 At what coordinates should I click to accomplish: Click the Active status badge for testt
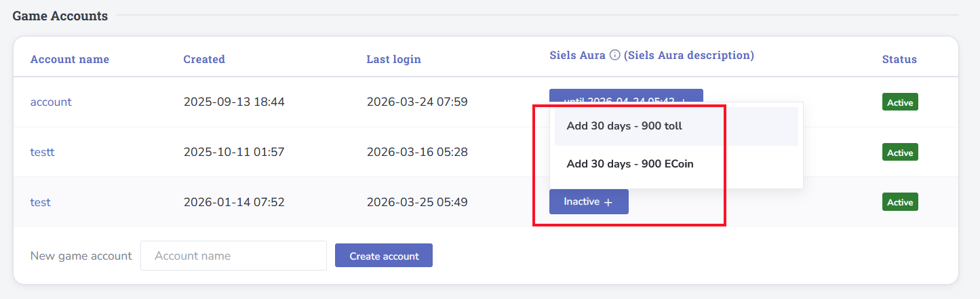pyautogui.click(x=900, y=153)
